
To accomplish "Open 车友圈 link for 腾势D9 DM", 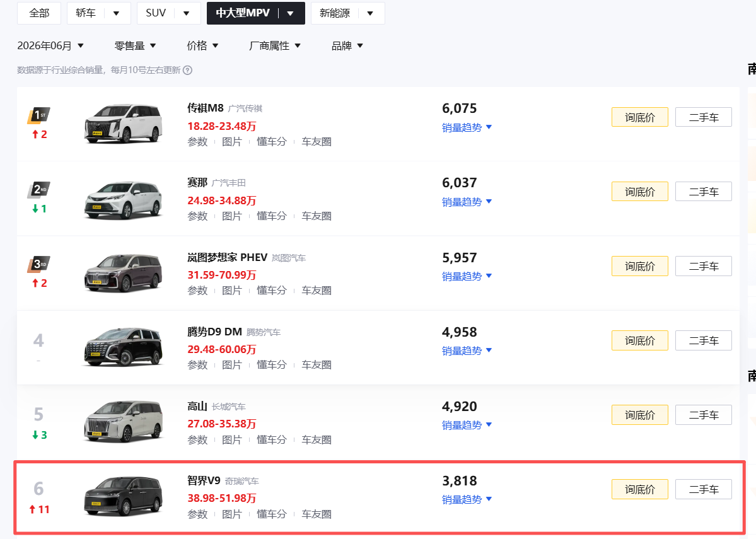I will coord(317,365).
